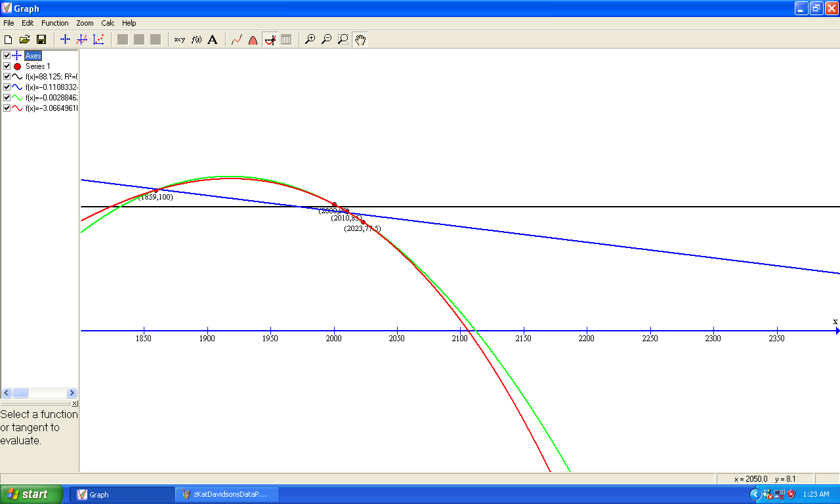Click the 2050 x-axis label

[x=396, y=339]
